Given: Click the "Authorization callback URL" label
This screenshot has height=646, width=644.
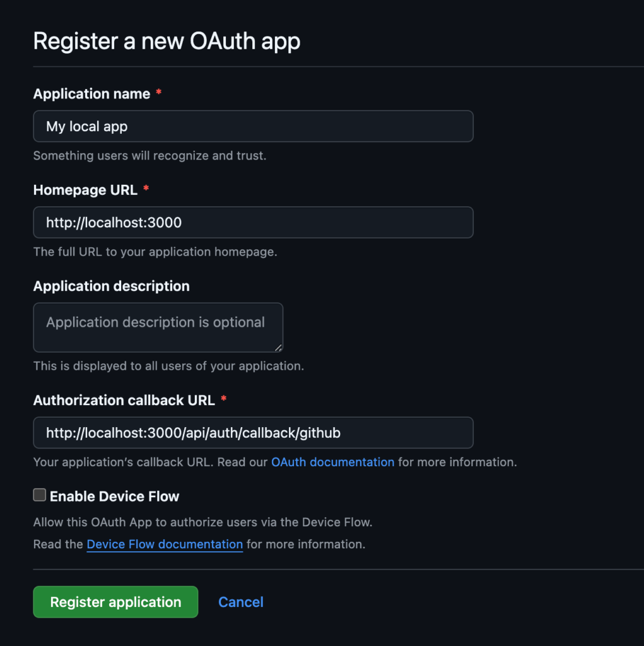Looking at the screenshot, I should 124,400.
